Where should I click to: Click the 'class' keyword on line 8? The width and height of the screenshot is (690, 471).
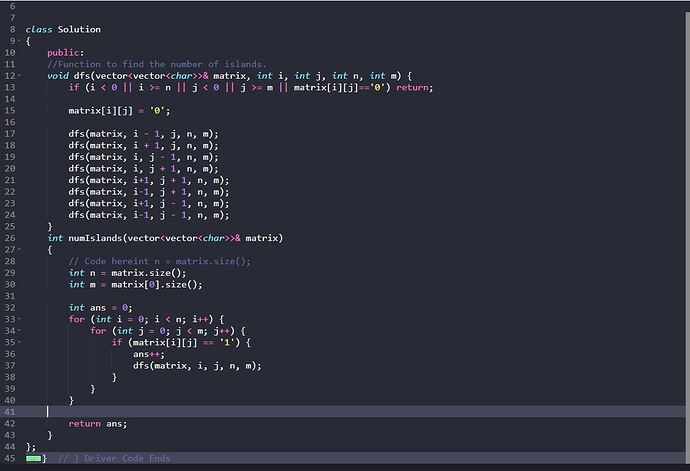point(39,29)
